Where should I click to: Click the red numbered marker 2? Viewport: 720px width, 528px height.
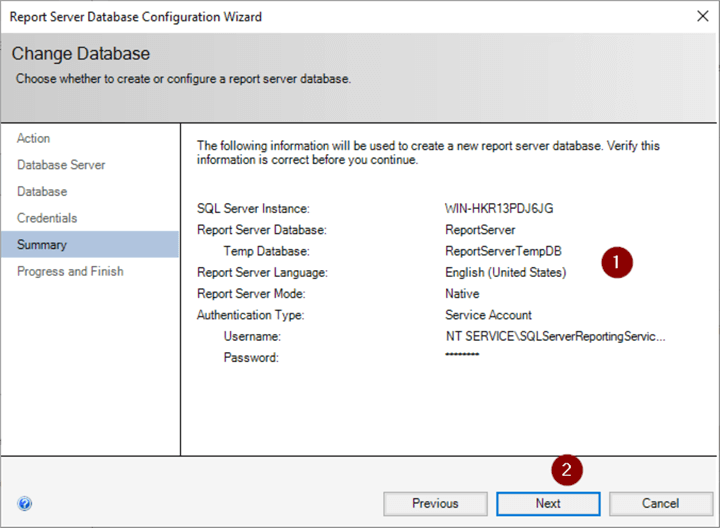[x=567, y=469]
